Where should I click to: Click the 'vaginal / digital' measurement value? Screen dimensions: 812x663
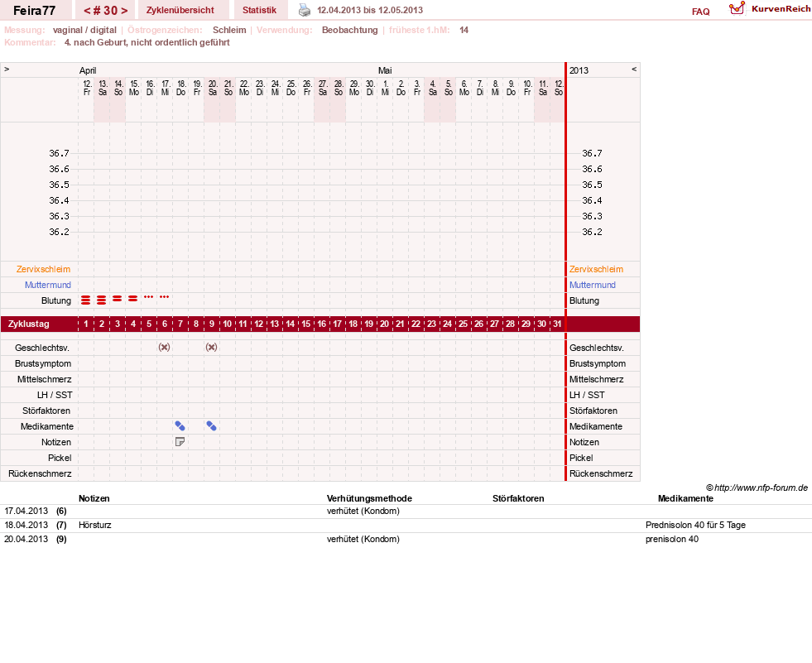[84, 30]
